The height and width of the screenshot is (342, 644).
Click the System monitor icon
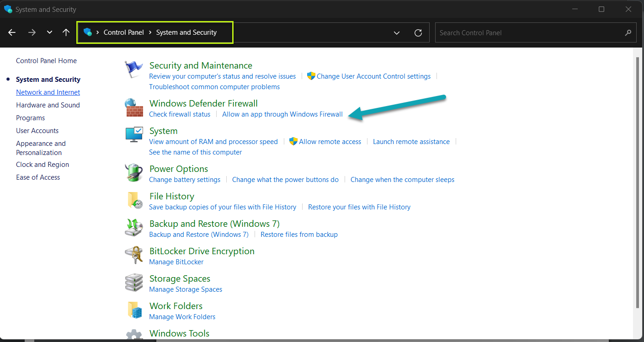(x=134, y=135)
